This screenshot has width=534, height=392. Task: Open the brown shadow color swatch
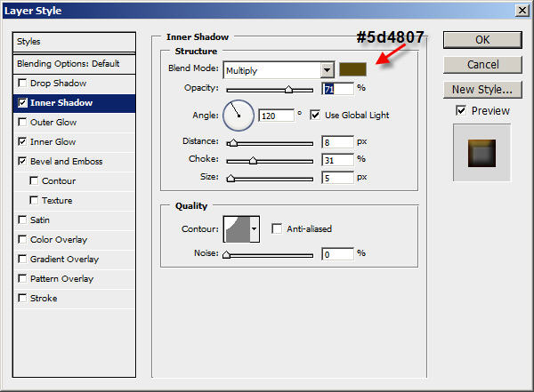352,69
